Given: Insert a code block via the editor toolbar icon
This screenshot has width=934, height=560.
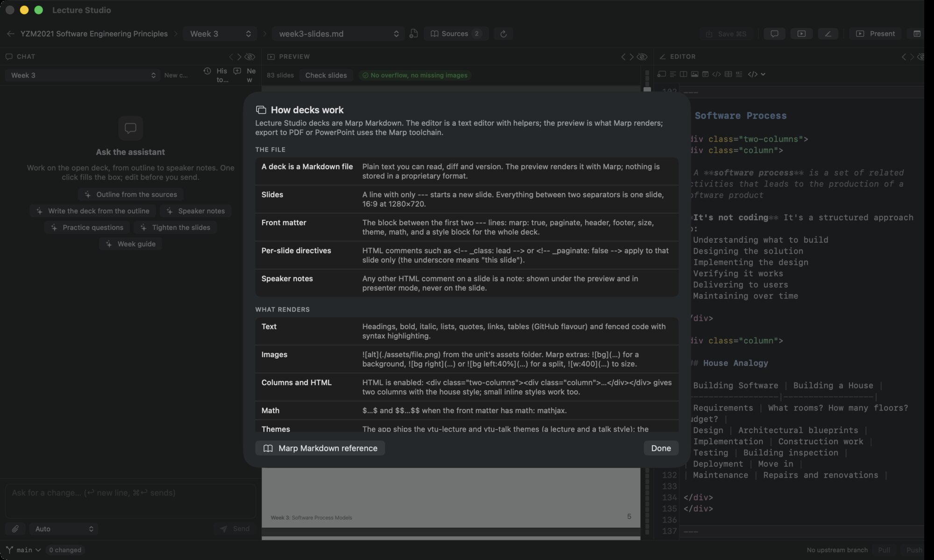Looking at the screenshot, I should pyautogui.click(x=716, y=74).
